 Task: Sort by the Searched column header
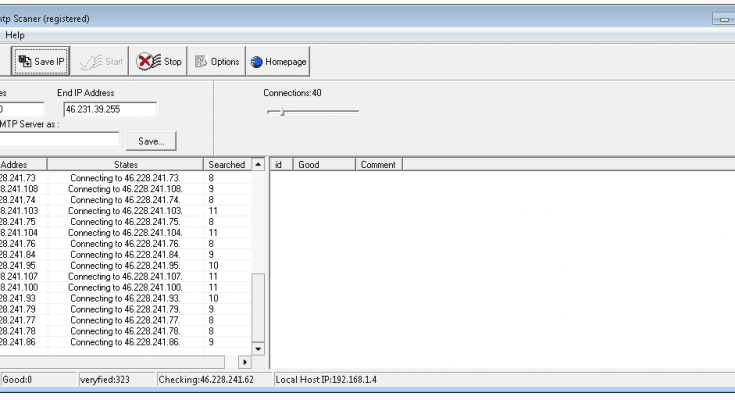(226, 164)
